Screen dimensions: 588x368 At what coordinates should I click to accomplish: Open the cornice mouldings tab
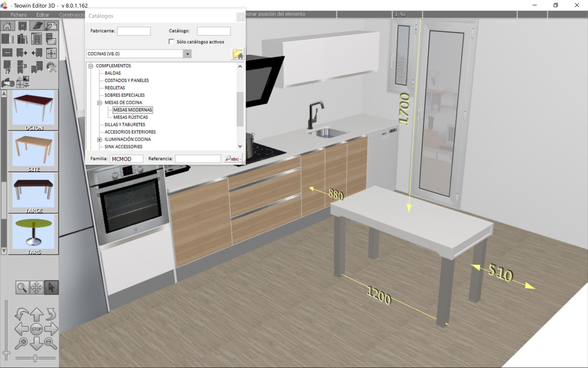(x=37, y=26)
